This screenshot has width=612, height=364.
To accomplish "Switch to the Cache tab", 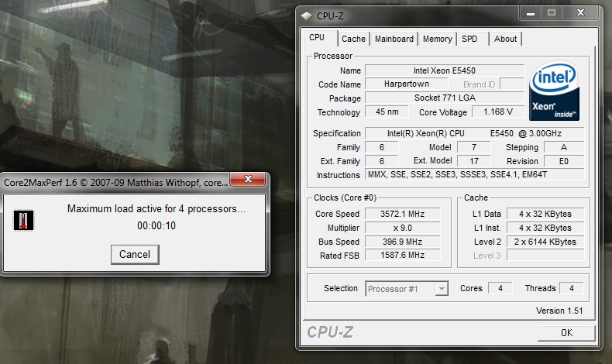I will click(353, 39).
